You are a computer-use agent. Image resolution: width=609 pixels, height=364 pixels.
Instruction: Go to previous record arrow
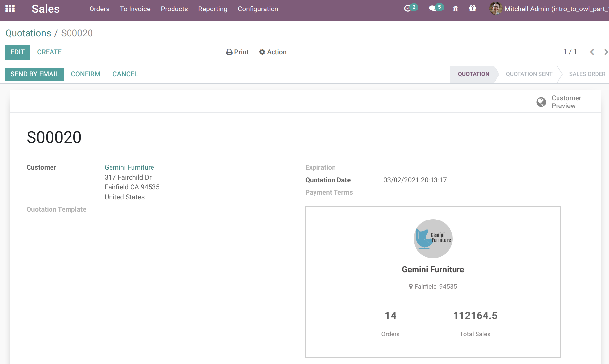[592, 52]
